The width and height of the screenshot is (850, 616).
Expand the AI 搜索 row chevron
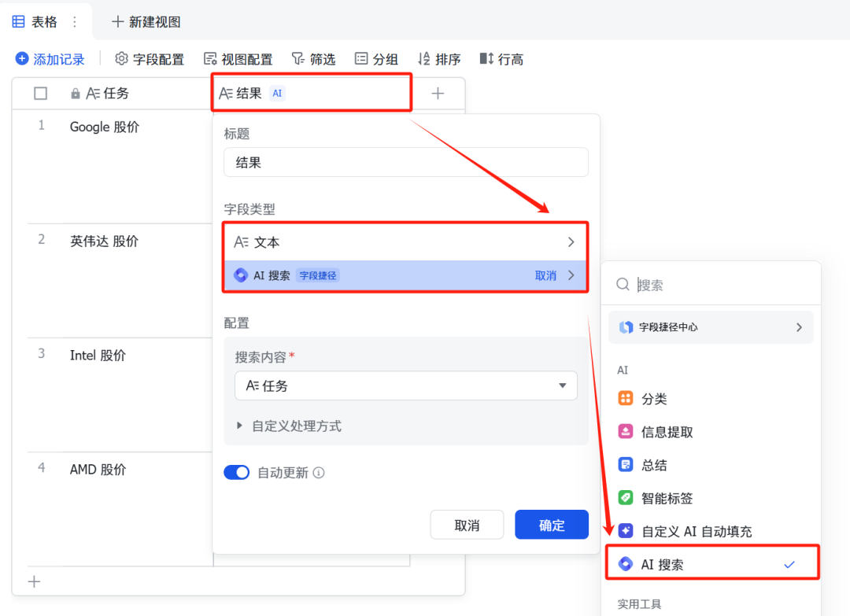coord(571,275)
